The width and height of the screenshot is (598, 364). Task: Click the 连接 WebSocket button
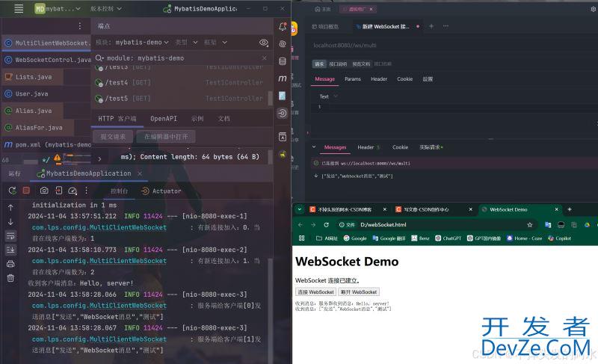click(316, 292)
